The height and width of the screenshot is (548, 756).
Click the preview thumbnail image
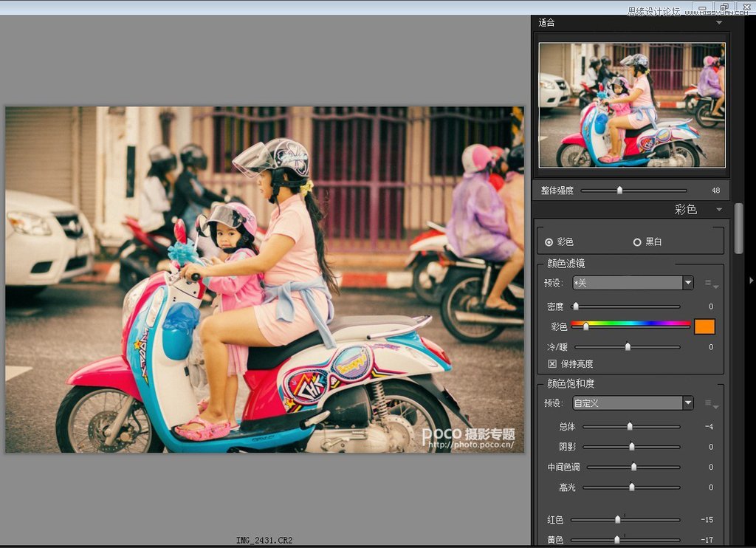tap(631, 104)
